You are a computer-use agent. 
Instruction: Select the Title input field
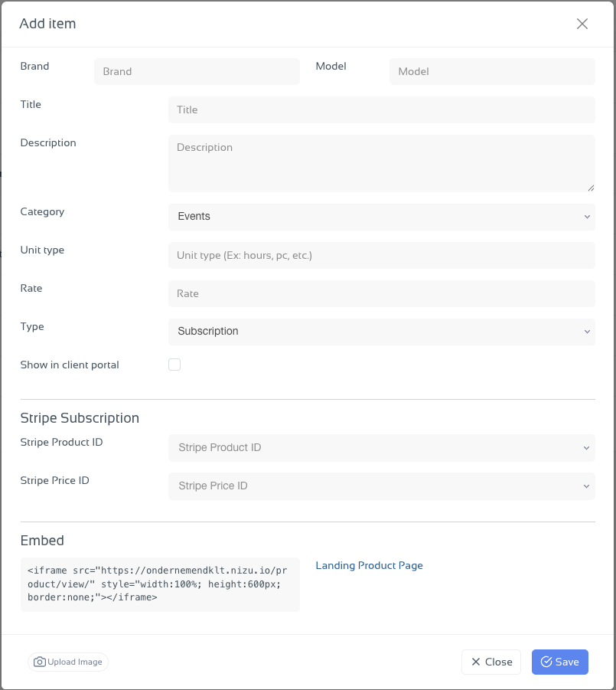pyautogui.click(x=381, y=110)
